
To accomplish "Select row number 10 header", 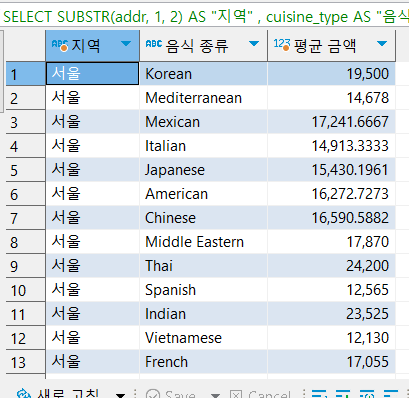I will 25,290.
